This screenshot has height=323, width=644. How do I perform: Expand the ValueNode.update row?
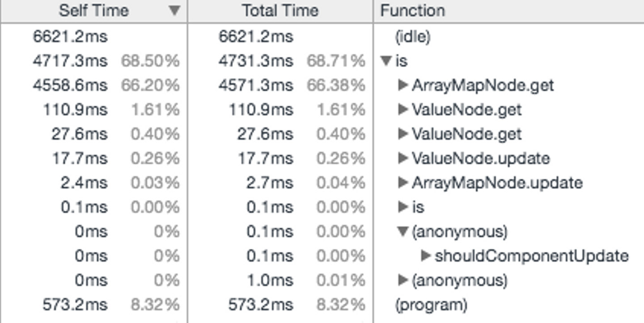(x=403, y=158)
